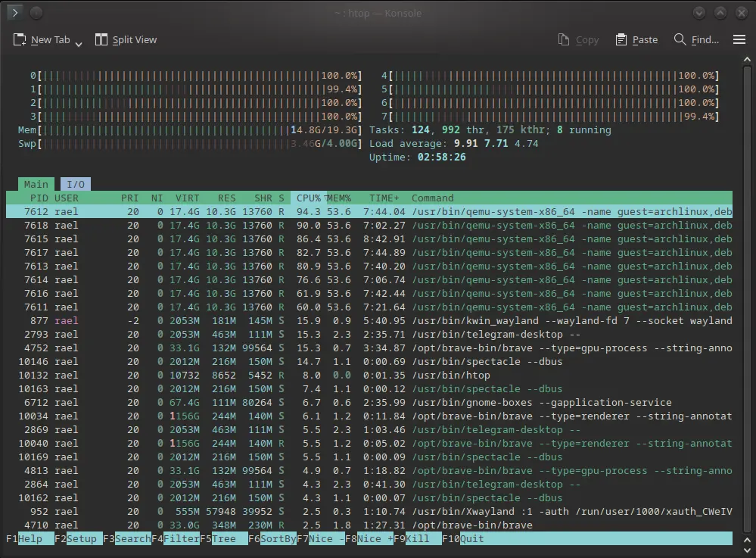Select brave renderer row with PID 10034
756x558 pixels.
click(x=369, y=416)
